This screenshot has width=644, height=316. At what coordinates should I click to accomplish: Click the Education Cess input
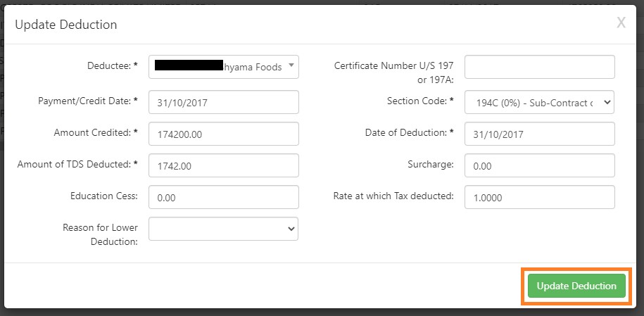(223, 197)
